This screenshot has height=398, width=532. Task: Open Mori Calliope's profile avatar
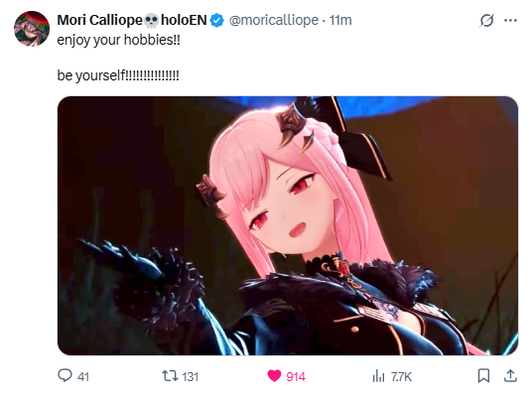(32, 29)
